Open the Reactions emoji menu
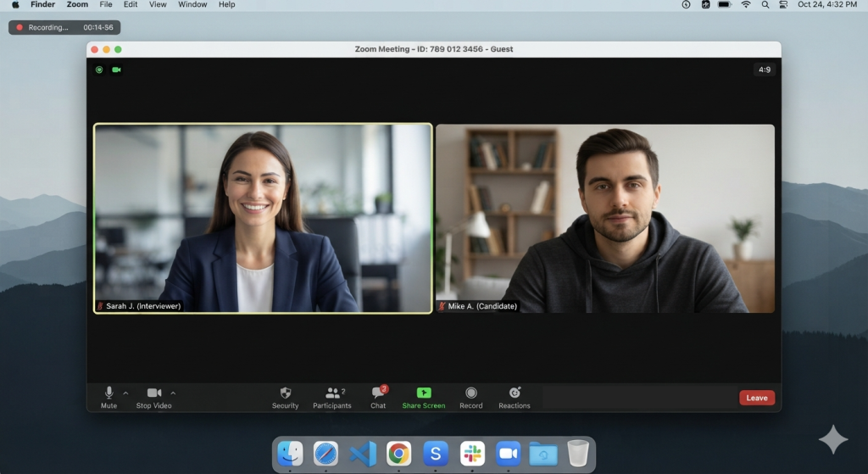Screen dimensions: 868x474 pos(515,398)
